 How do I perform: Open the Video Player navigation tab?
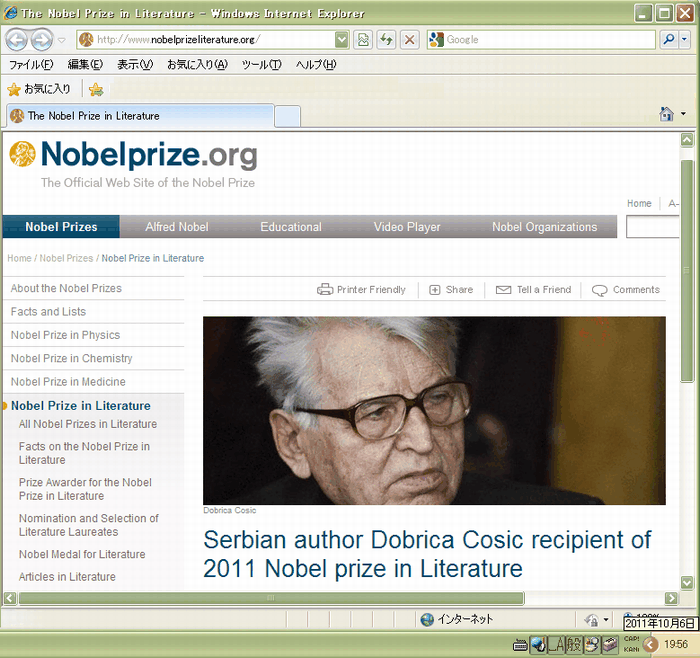[x=407, y=227]
